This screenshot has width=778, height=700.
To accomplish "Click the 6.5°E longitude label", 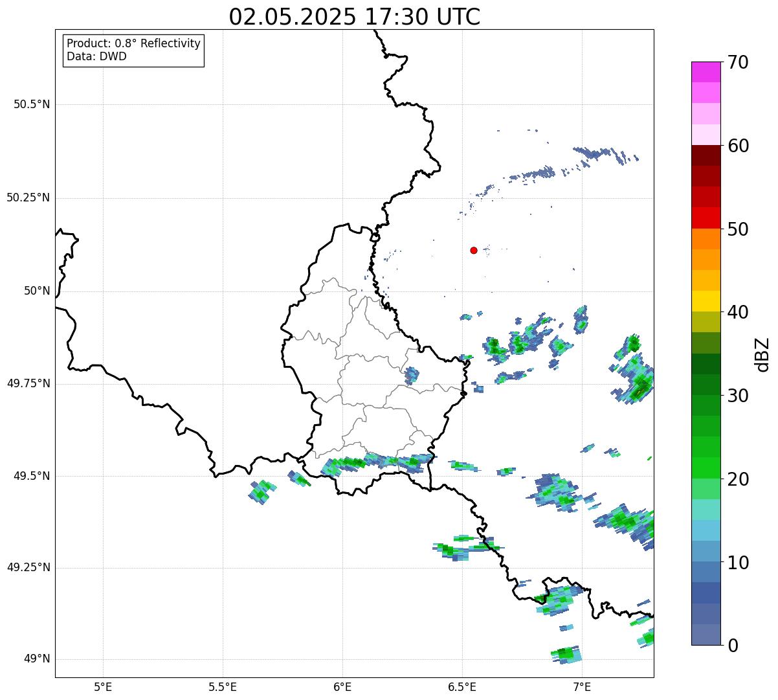I will click(x=462, y=686).
